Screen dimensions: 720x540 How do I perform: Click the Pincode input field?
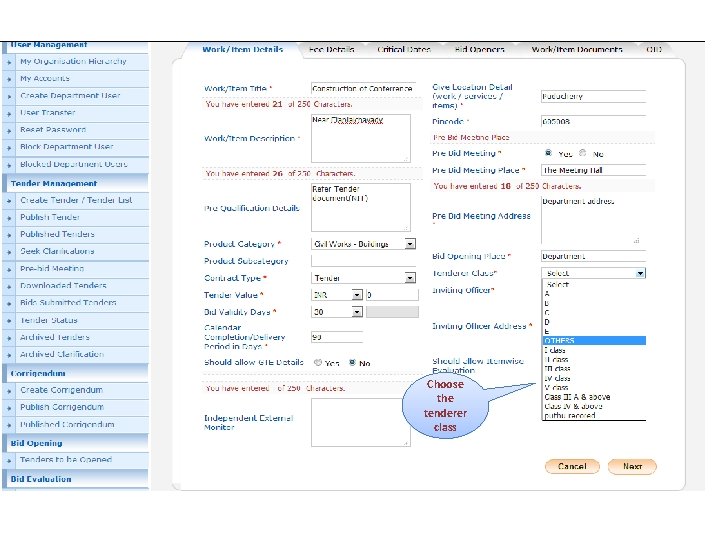click(594, 122)
